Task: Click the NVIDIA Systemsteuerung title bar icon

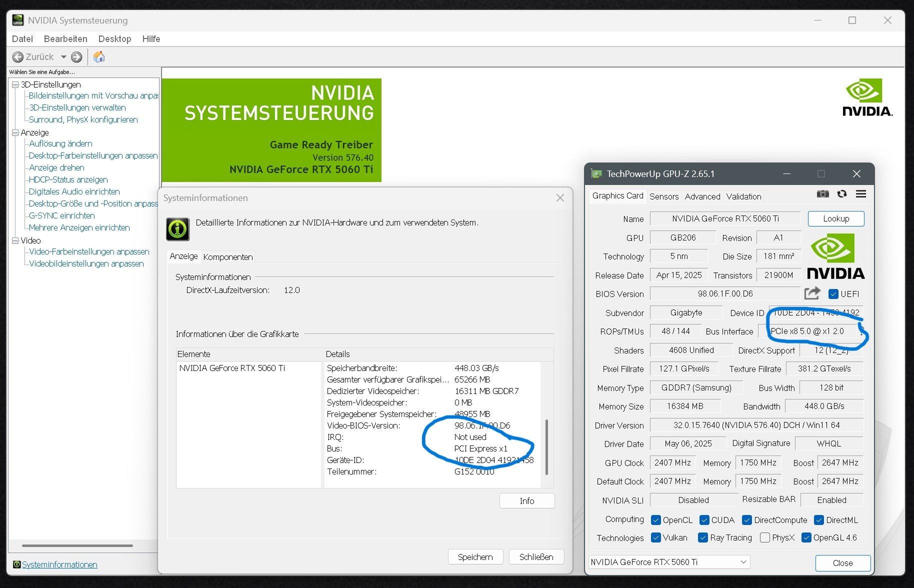Action: 18,20
